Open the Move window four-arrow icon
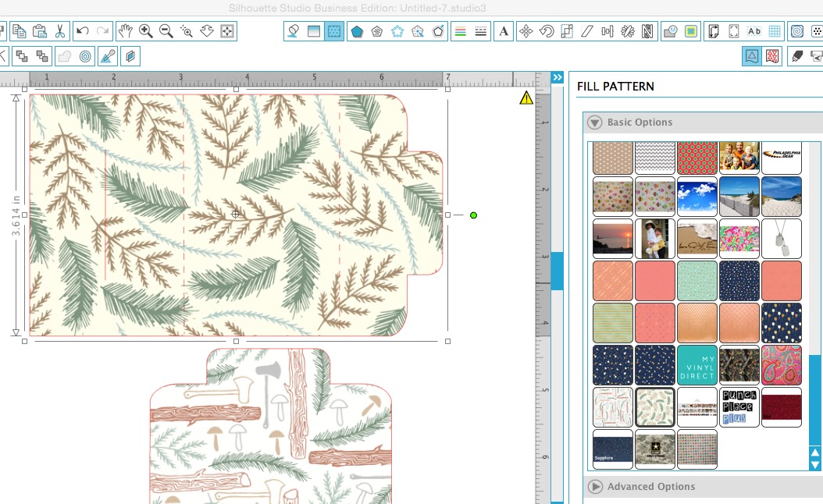This screenshot has height=504, width=823. point(526,31)
